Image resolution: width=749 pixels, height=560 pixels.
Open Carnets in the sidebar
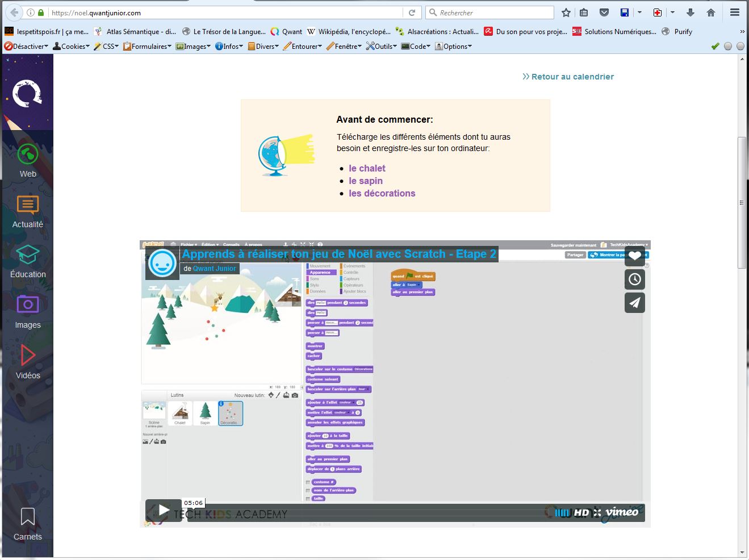pos(28,524)
